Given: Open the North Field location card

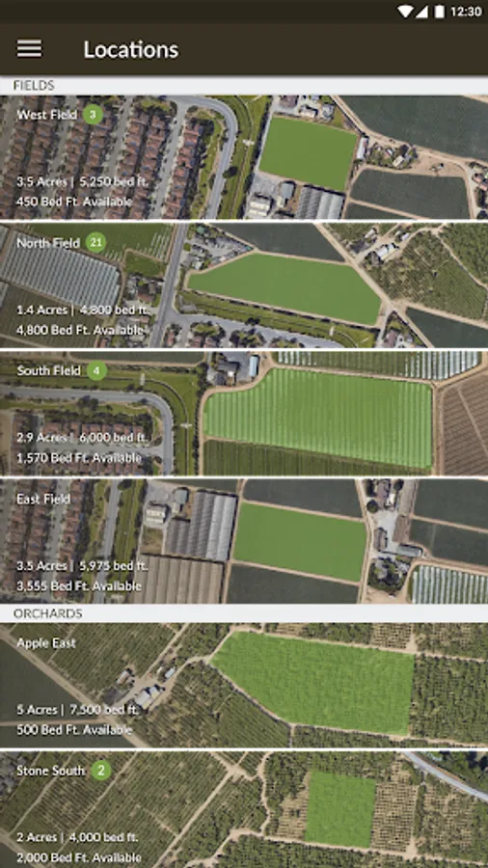Looking at the screenshot, I should [244, 285].
